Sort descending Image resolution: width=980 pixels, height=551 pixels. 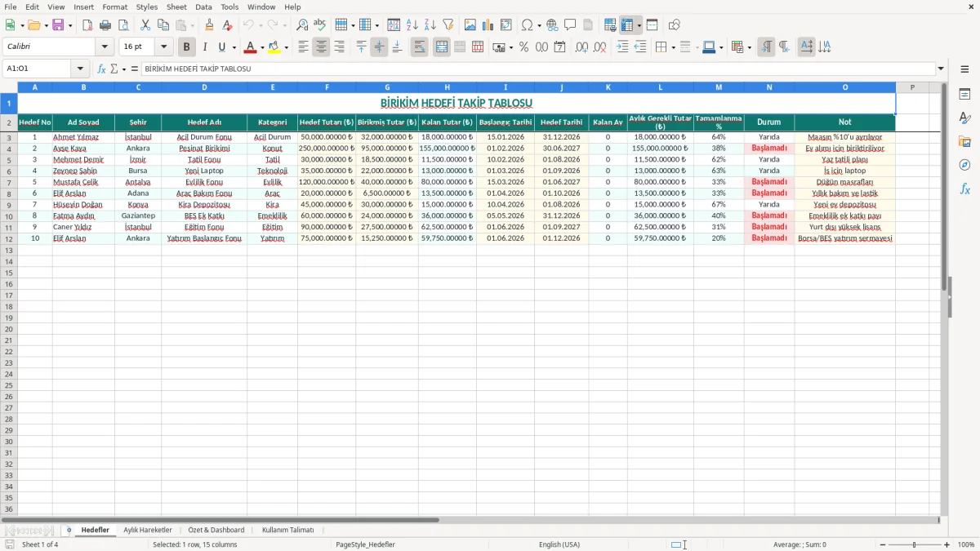tap(430, 25)
